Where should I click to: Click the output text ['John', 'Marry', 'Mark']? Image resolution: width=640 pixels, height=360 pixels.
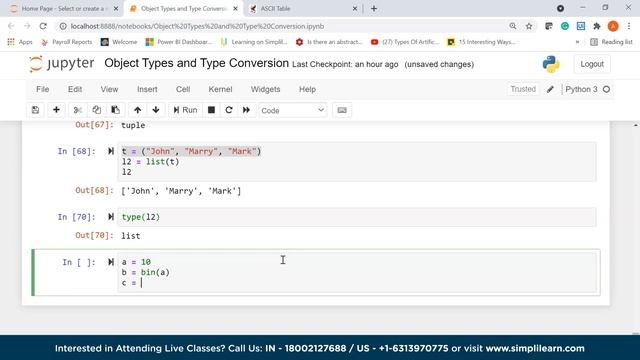(x=181, y=191)
